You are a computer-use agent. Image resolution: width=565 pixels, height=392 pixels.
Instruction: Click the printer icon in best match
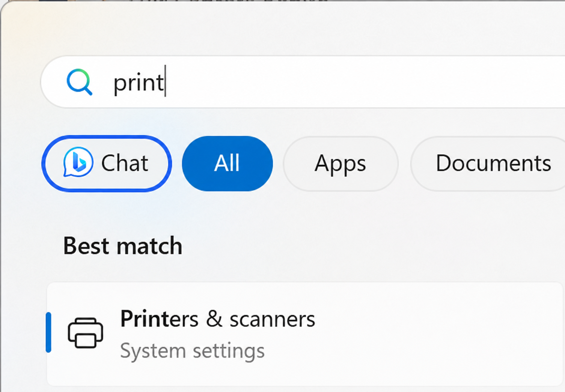click(85, 333)
